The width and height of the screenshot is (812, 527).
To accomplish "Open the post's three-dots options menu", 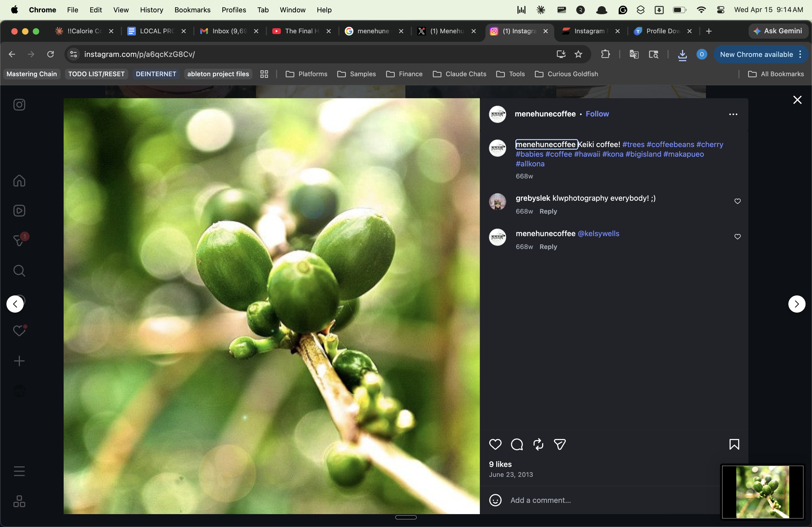I will 733,114.
